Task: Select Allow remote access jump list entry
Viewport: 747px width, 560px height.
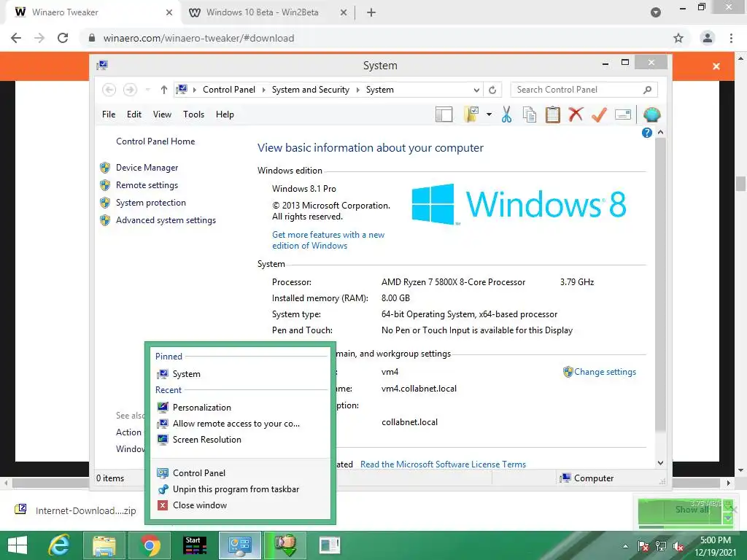Action: click(x=240, y=424)
